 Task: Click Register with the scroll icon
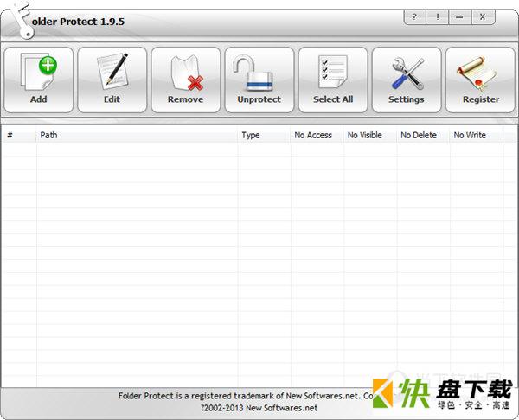click(x=480, y=80)
